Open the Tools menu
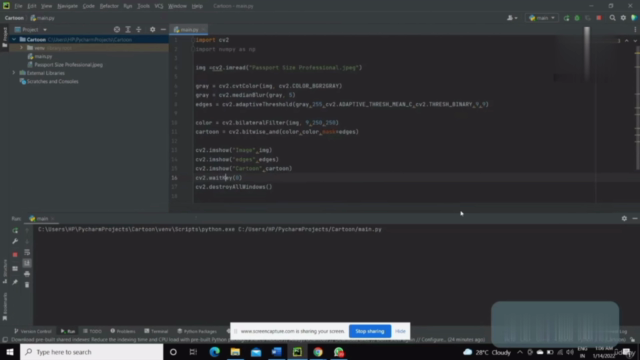The height and width of the screenshot is (360, 640). pyautogui.click(x=143, y=6)
